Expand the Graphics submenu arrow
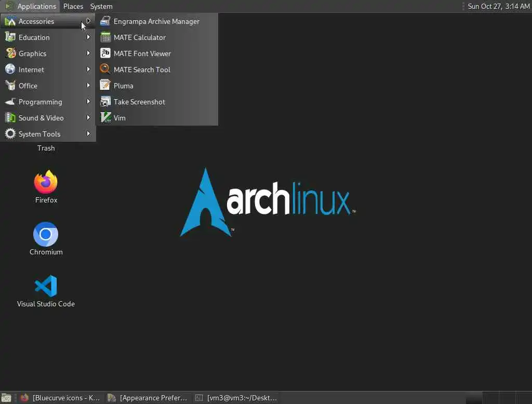The width and height of the screenshot is (532, 404). 88,53
